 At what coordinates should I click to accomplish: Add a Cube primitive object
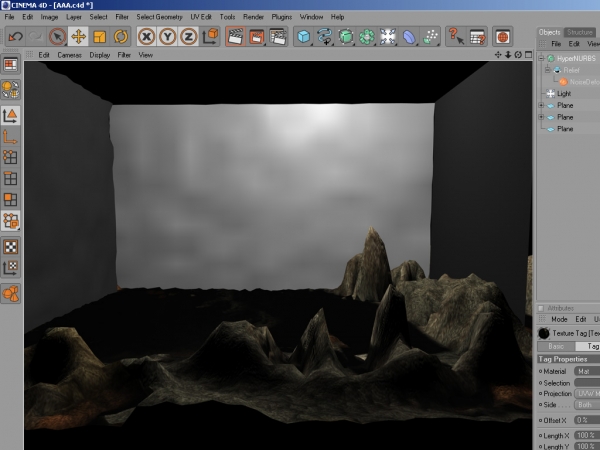(303, 37)
